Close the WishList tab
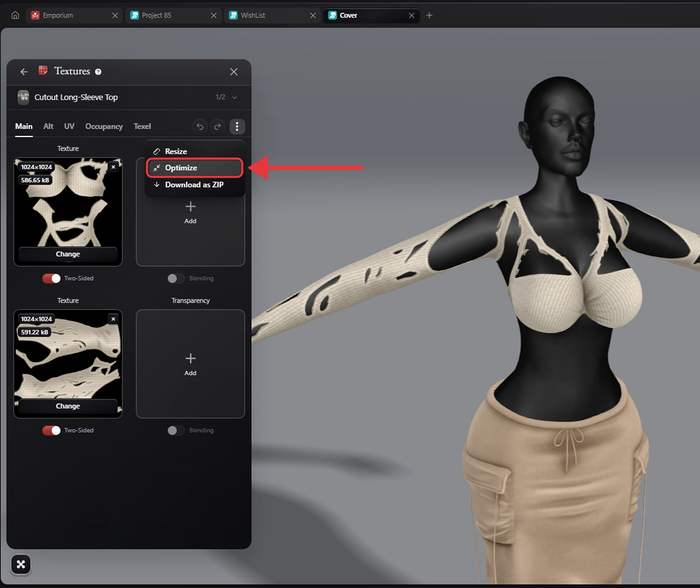 point(313,15)
